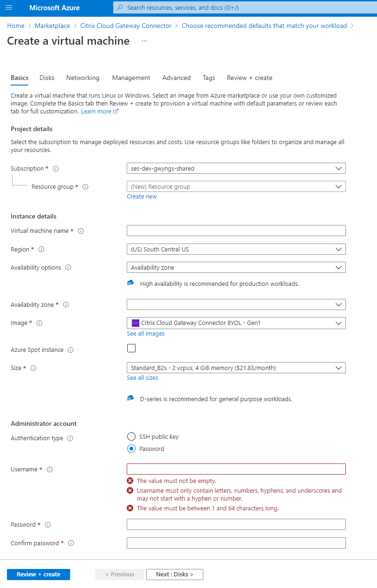Viewport: 377px width, 588px height.
Task: Click the info icon next to Confirm password
Action: coord(71,543)
